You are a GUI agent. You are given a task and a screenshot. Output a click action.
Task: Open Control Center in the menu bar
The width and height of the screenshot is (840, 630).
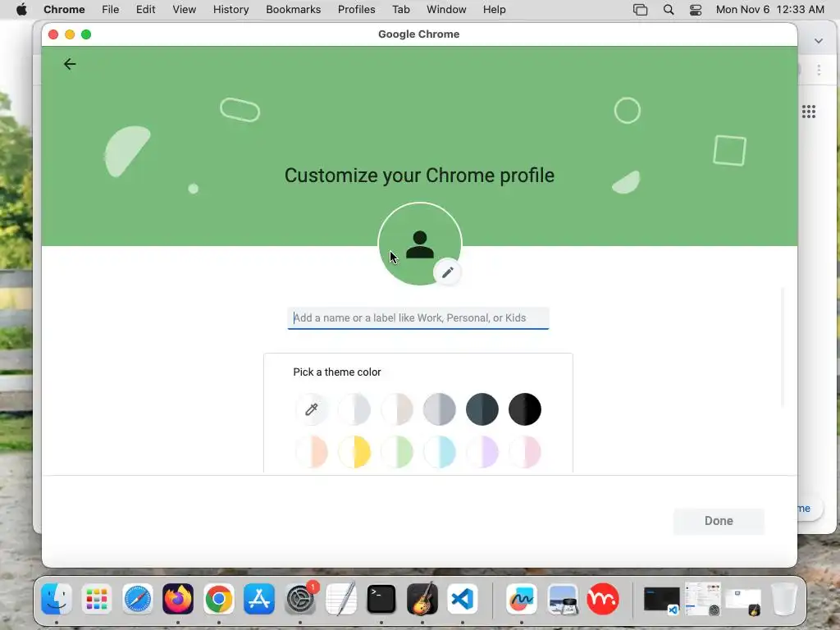[696, 10]
